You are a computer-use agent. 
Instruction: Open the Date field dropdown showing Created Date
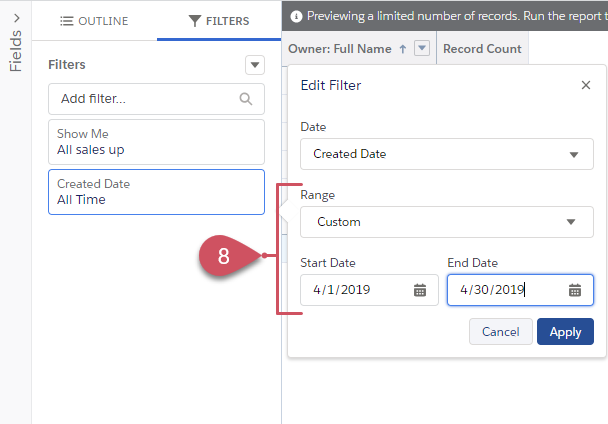coord(447,154)
